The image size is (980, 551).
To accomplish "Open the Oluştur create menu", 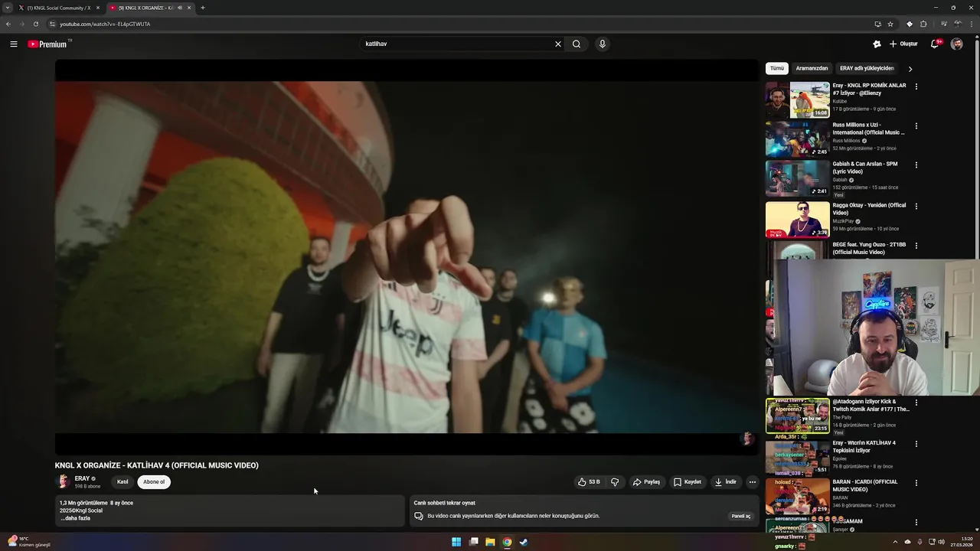I will tap(904, 44).
